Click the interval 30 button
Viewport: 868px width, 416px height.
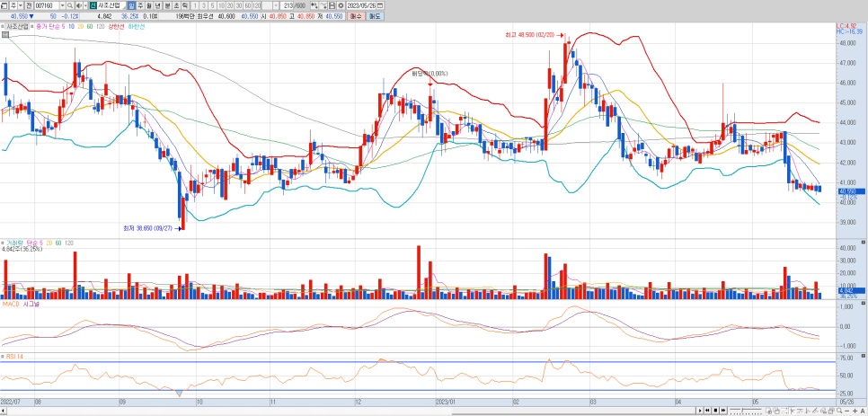(x=239, y=5)
